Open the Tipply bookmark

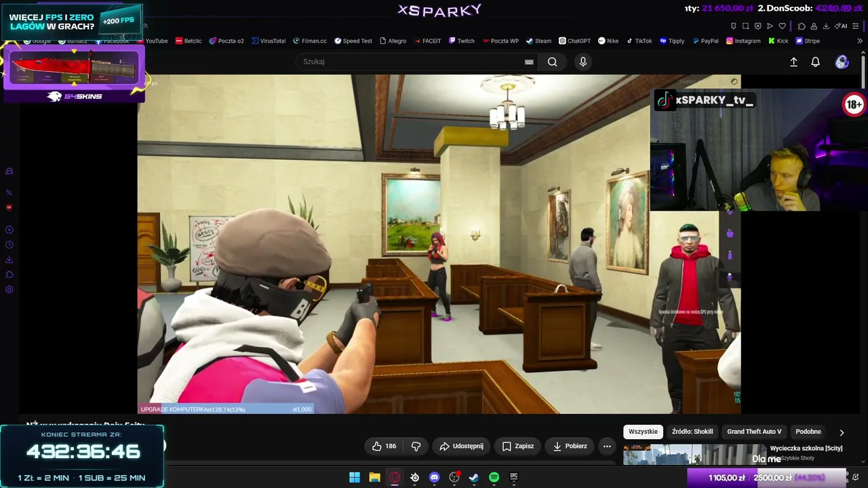click(672, 41)
